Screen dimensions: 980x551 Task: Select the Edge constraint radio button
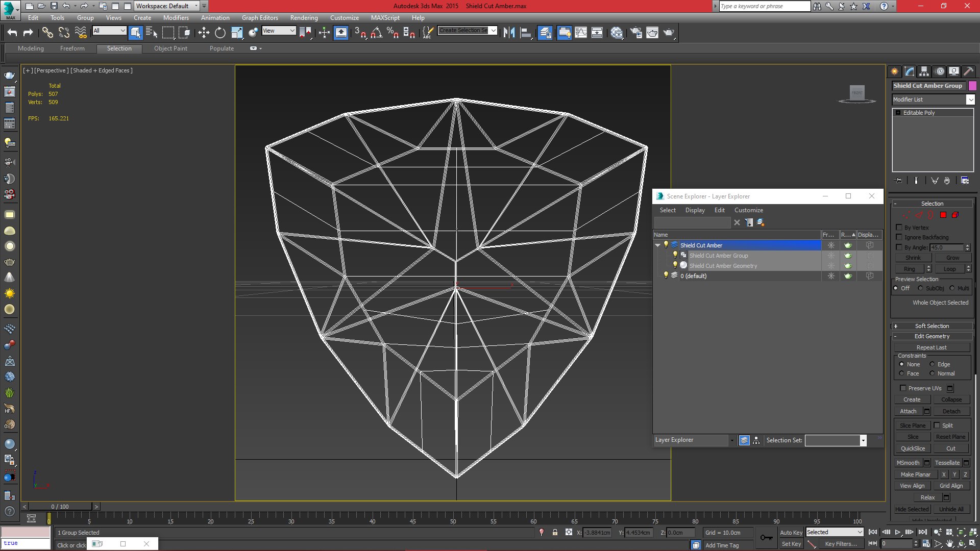(x=932, y=364)
